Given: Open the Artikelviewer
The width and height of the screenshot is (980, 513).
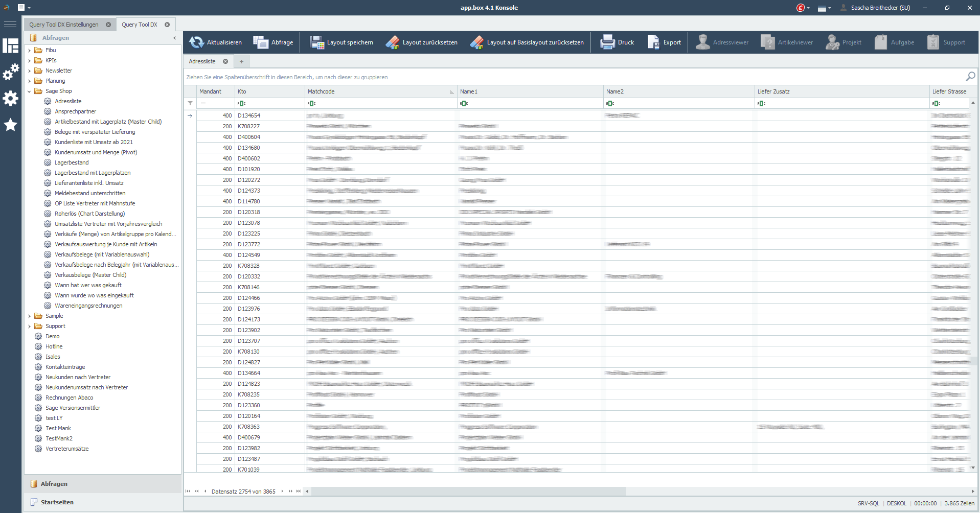Looking at the screenshot, I should 787,42.
